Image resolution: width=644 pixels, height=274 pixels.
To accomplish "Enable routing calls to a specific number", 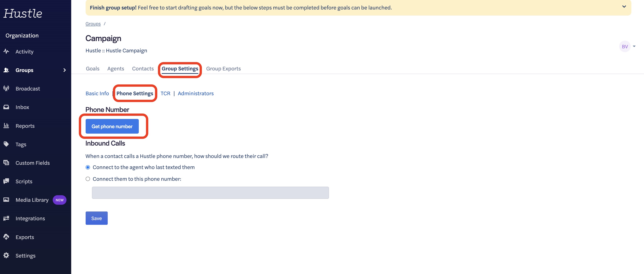I will coord(87,179).
